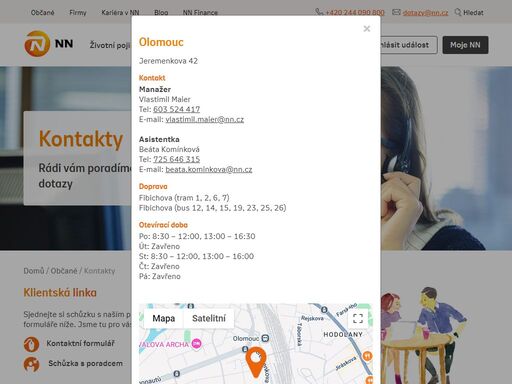Click the Klientská linka heading
This screenshot has height=384, width=512.
(60, 293)
